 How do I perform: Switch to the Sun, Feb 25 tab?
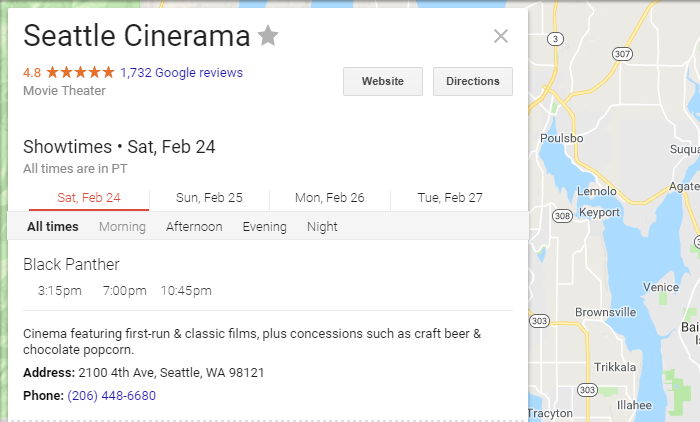tap(209, 197)
